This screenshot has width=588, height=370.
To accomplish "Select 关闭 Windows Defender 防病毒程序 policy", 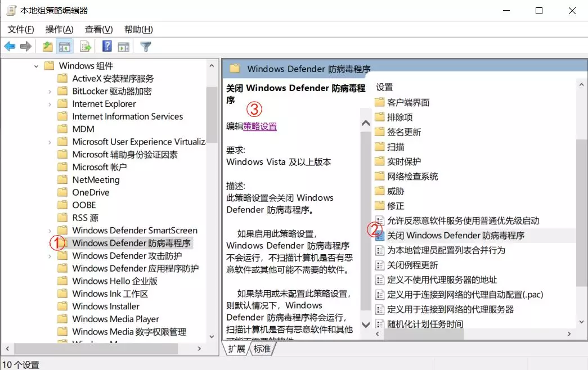I will click(x=456, y=236).
